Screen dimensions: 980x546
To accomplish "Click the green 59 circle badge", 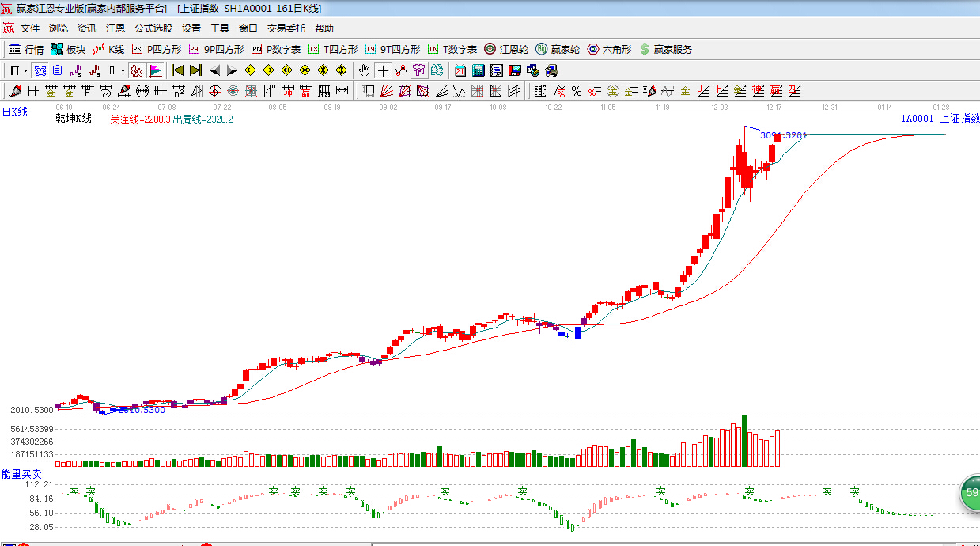I will 971,492.
